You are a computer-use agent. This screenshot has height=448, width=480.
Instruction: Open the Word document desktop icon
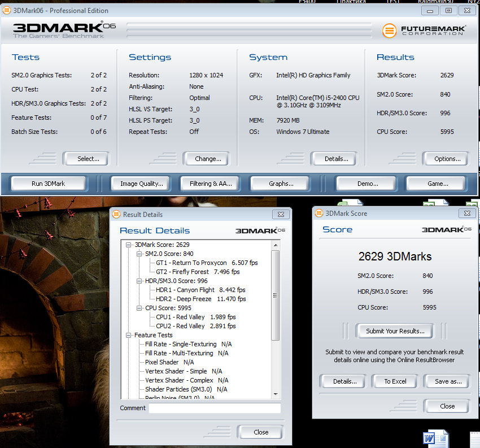[435, 439]
